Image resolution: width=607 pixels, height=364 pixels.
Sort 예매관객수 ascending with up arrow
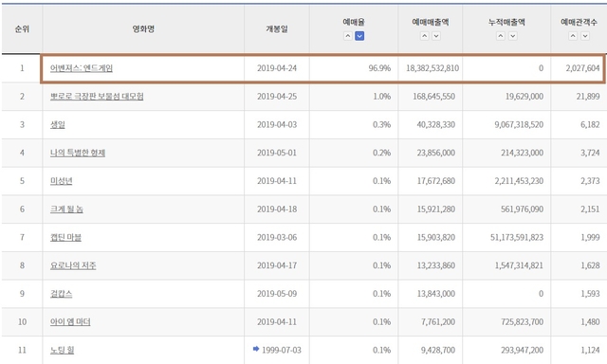tap(573, 36)
